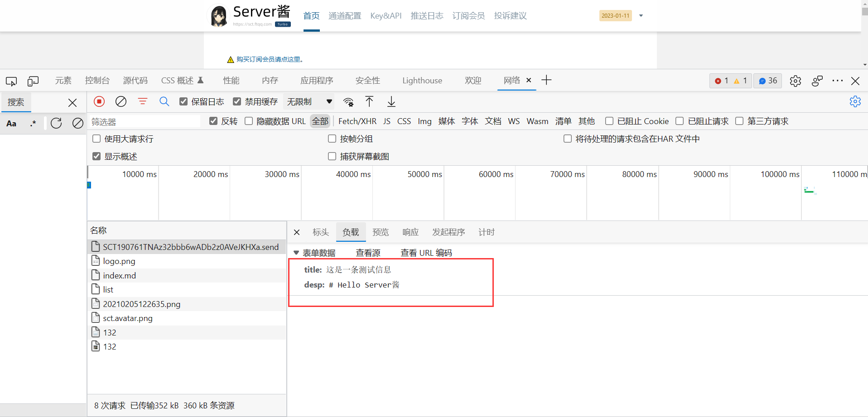Click the feedback person icon
The height and width of the screenshot is (417, 868).
(x=817, y=81)
